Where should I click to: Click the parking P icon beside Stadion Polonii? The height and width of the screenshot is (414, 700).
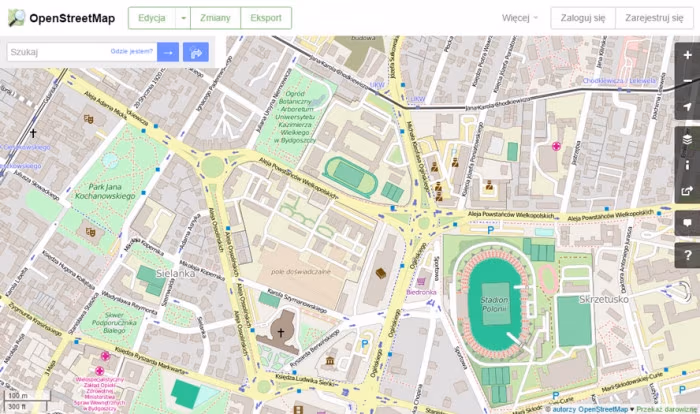coord(491,230)
